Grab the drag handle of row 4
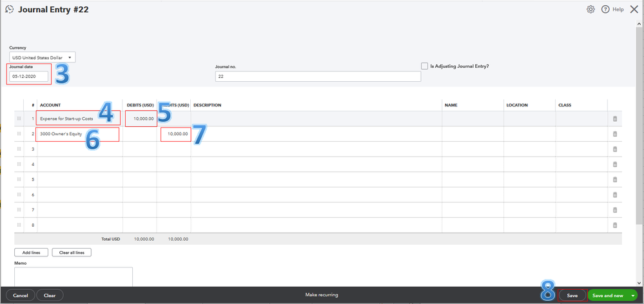 pos(19,164)
